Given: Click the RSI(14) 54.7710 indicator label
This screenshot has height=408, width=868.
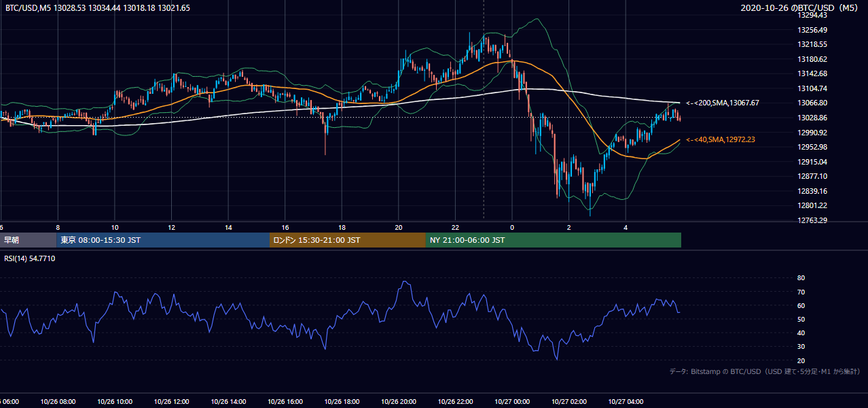Looking at the screenshot, I should pyautogui.click(x=30, y=259).
